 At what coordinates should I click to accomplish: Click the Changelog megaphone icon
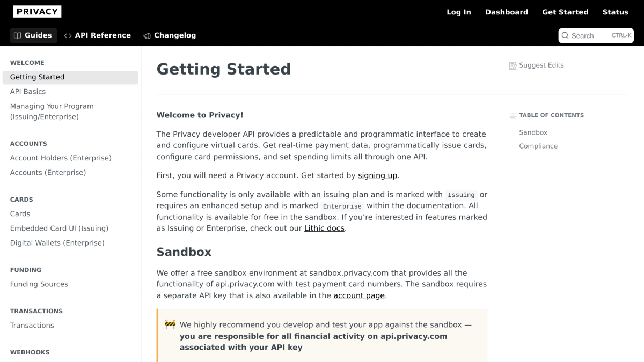(147, 35)
